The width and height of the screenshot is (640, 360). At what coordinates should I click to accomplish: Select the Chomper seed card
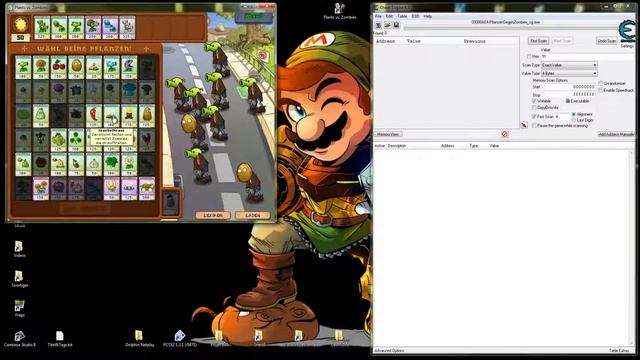(129, 67)
